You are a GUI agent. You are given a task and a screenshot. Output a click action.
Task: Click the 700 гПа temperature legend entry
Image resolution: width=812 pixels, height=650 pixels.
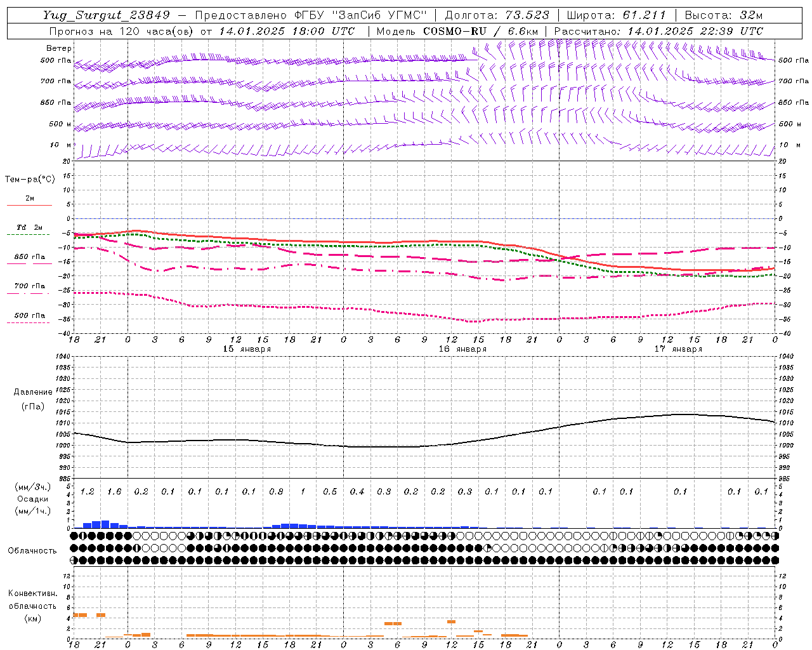[x=29, y=286]
